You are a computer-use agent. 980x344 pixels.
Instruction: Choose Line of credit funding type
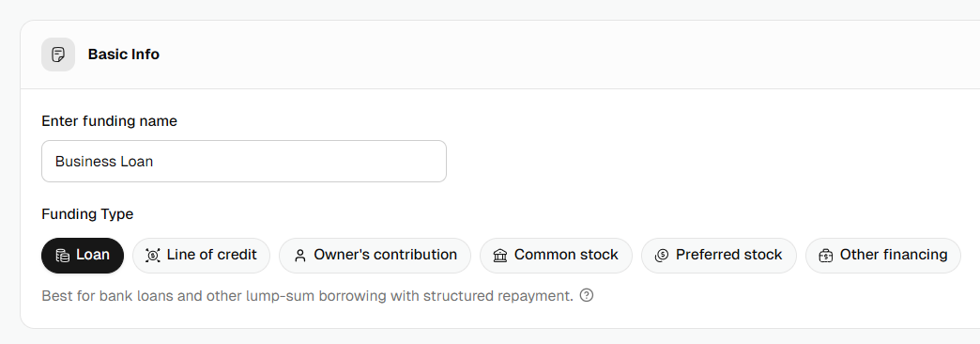(x=201, y=256)
